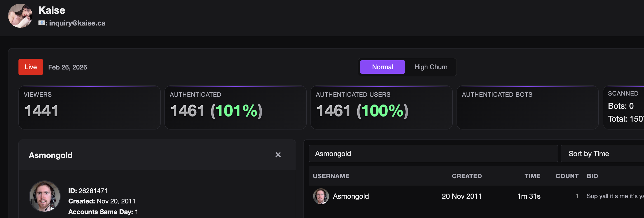Click the Asmongold panel heading

[x=51, y=155]
